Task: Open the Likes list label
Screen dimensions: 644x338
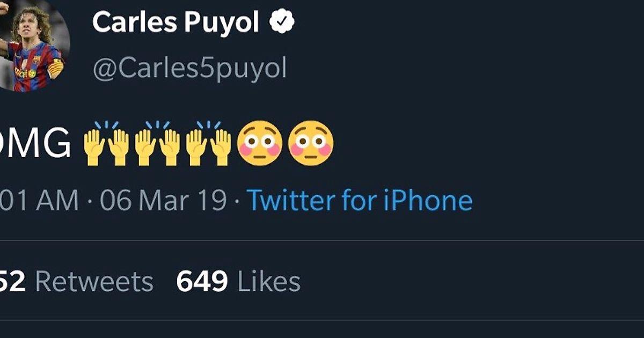Action: [x=269, y=282]
